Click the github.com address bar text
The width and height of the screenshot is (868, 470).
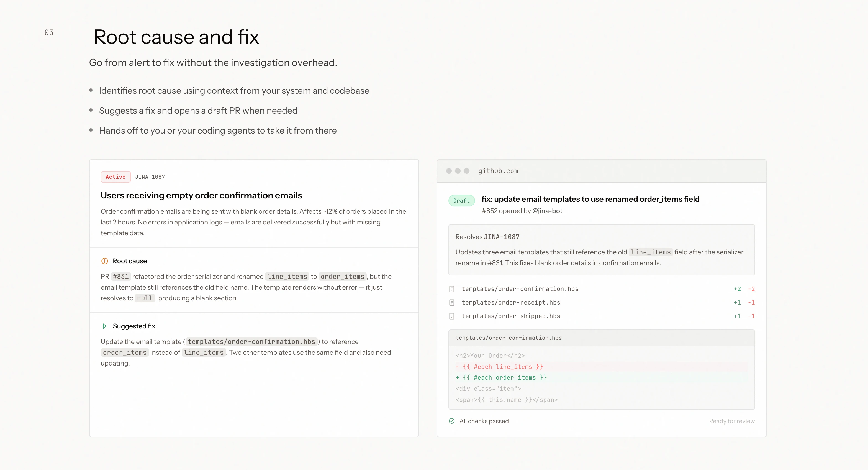(x=498, y=171)
